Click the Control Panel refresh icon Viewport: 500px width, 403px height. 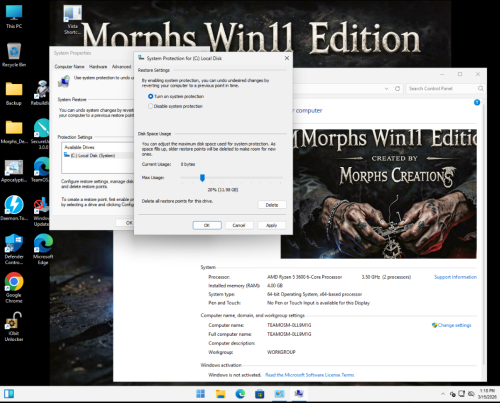[x=397, y=89]
